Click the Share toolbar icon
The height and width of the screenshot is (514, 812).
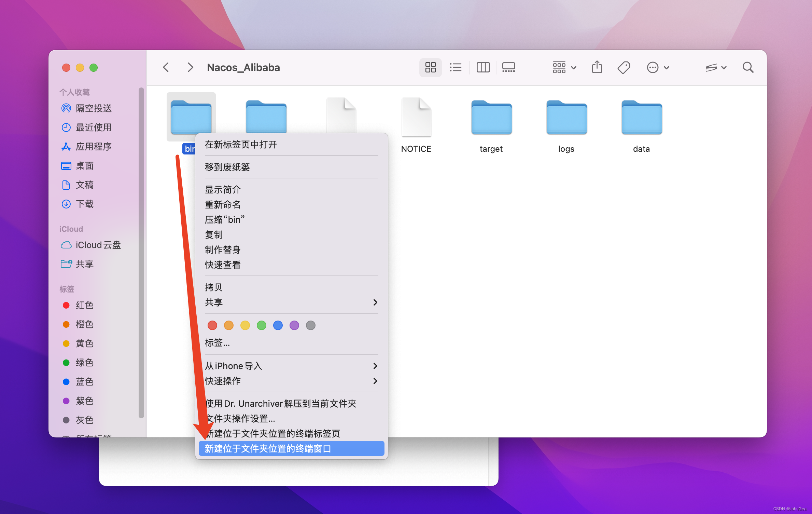(597, 67)
